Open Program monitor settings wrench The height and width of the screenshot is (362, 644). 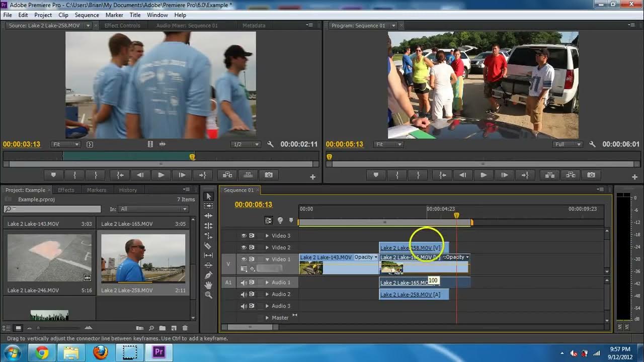(x=592, y=144)
